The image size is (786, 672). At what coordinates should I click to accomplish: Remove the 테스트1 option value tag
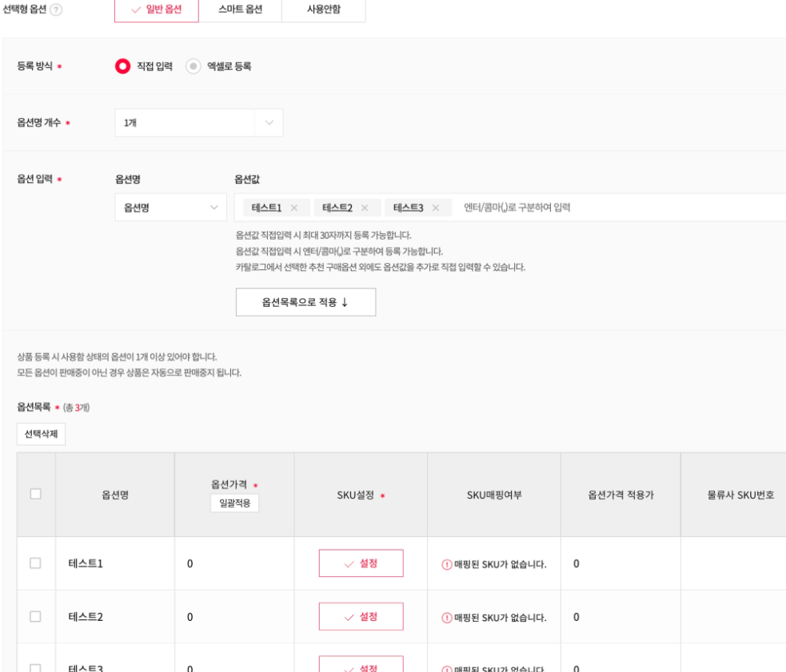(294, 208)
